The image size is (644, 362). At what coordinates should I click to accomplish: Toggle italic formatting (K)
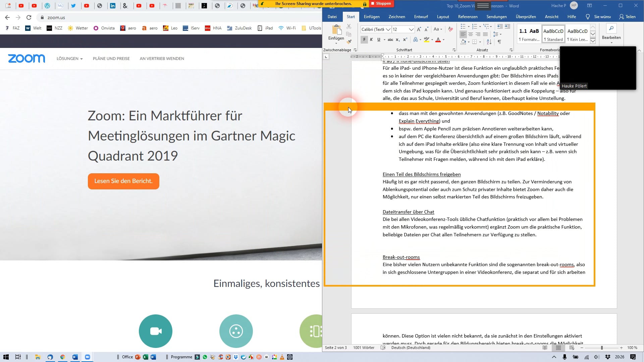(x=371, y=40)
